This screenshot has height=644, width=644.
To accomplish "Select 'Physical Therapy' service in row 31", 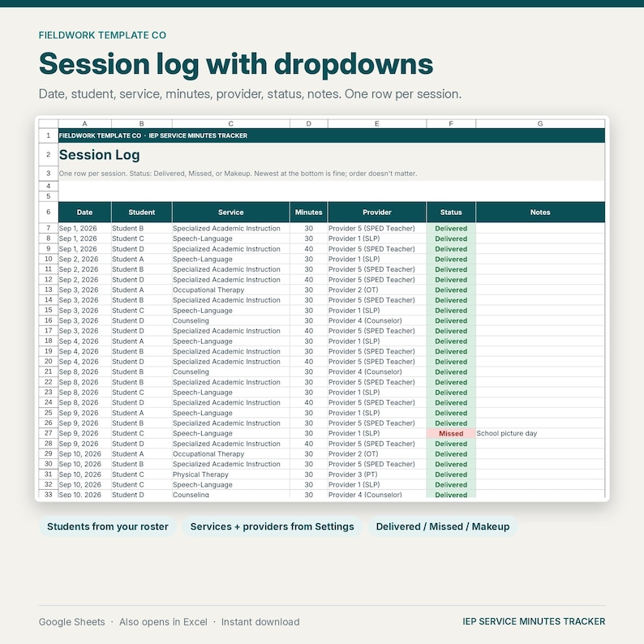I will point(231,474).
